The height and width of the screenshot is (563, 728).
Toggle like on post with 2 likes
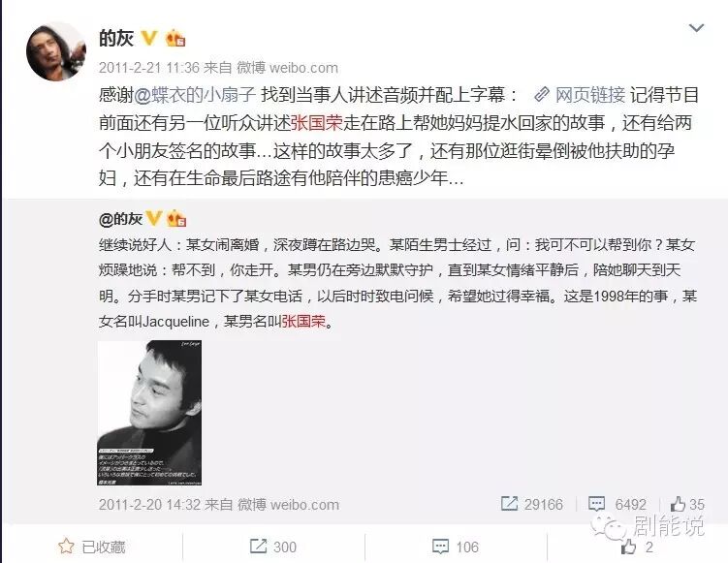[637, 547]
